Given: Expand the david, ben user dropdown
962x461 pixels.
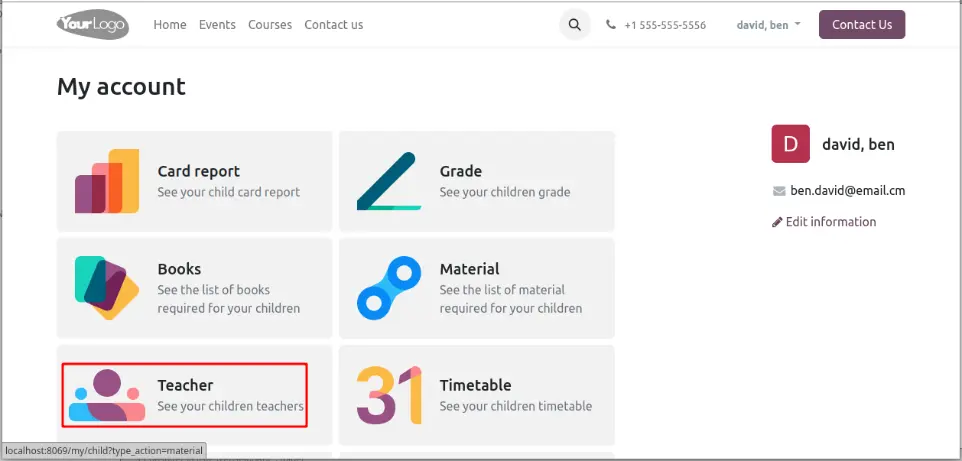Looking at the screenshot, I should [x=768, y=25].
